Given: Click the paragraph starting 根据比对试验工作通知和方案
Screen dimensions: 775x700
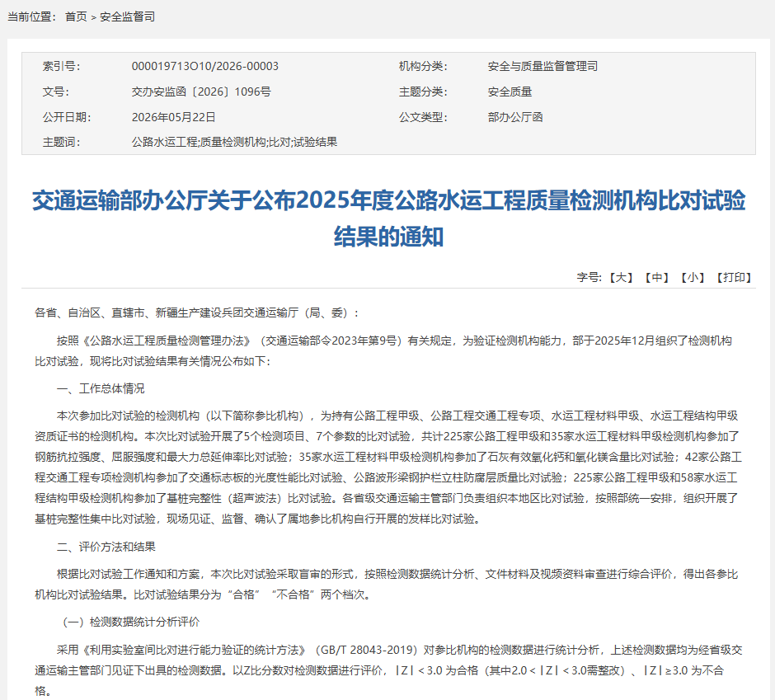Looking at the screenshot, I should (387, 585).
